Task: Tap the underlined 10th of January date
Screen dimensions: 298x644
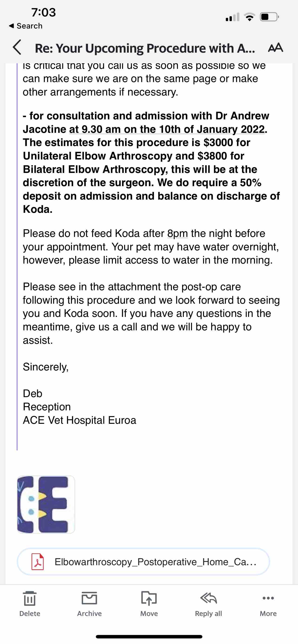Action: (167, 129)
